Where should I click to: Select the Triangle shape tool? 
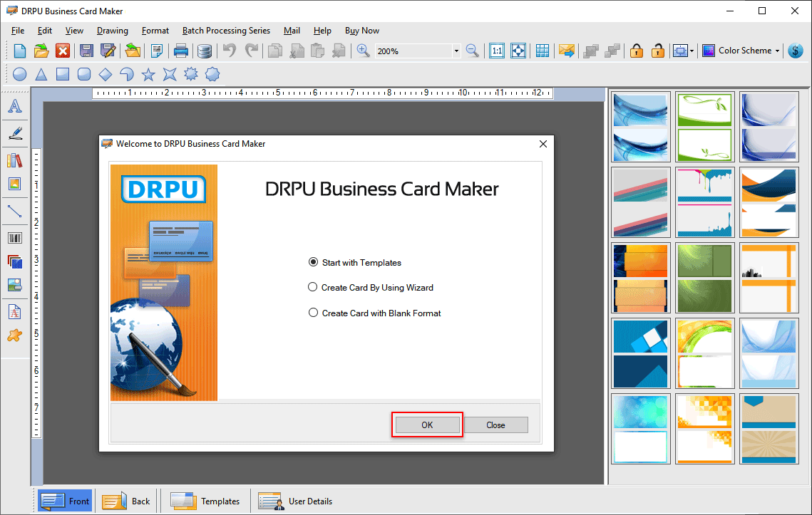click(x=41, y=75)
